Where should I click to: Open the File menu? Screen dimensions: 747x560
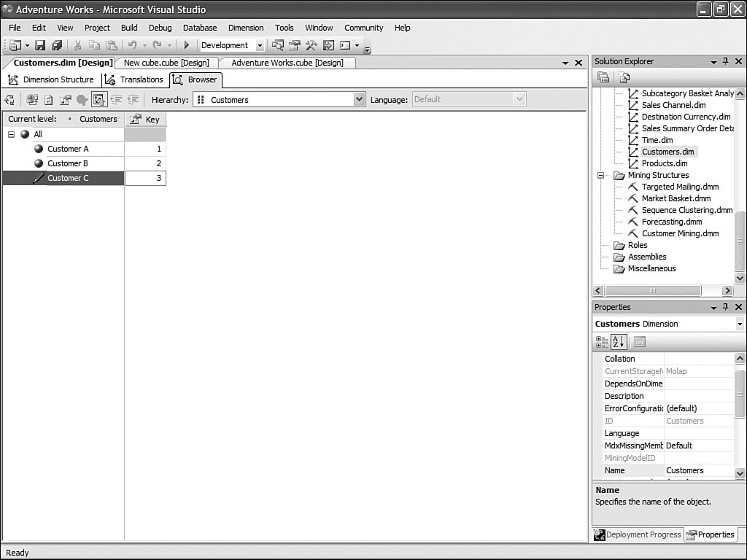tap(15, 28)
